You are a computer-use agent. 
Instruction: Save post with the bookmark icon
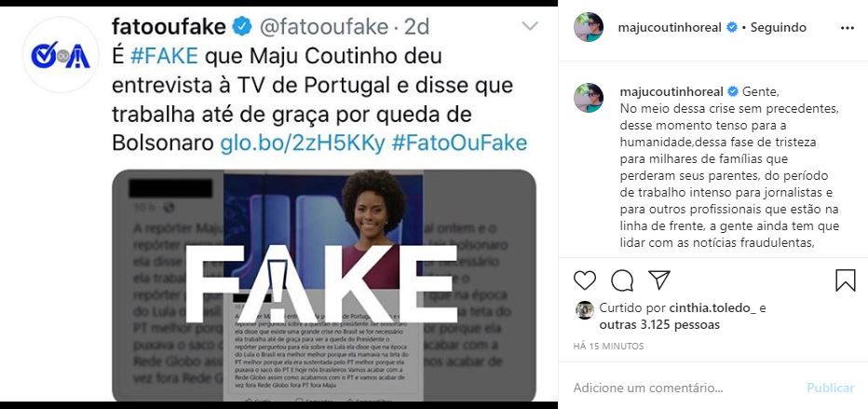tap(846, 280)
